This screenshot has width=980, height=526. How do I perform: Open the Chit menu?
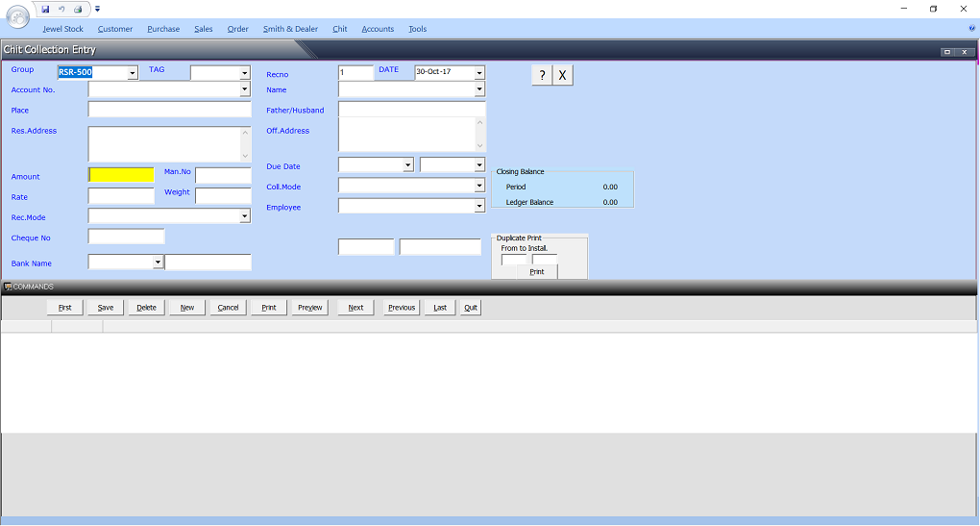click(x=340, y=29)
